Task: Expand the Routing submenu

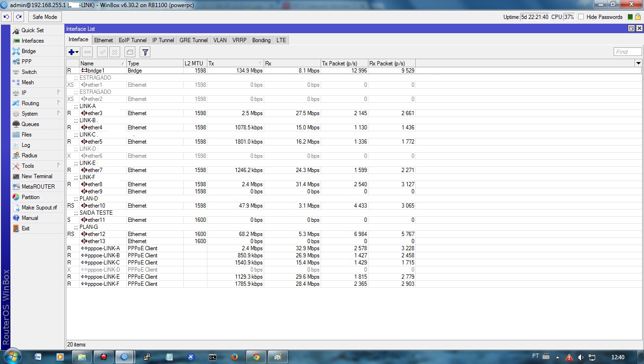Action: point(37,103)
